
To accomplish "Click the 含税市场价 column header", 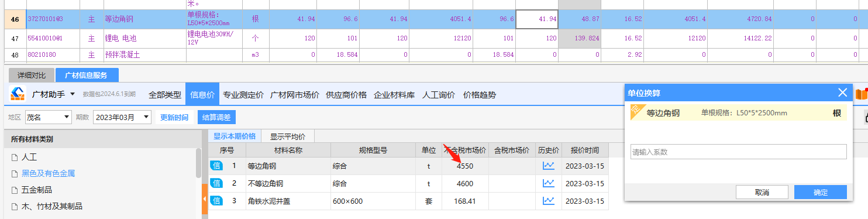I will click(x=512, y=150).
